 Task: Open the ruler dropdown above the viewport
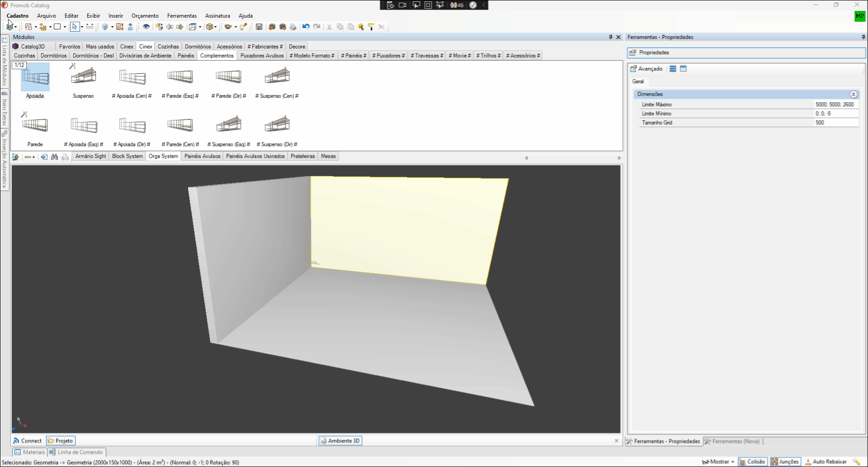(33, 157)
